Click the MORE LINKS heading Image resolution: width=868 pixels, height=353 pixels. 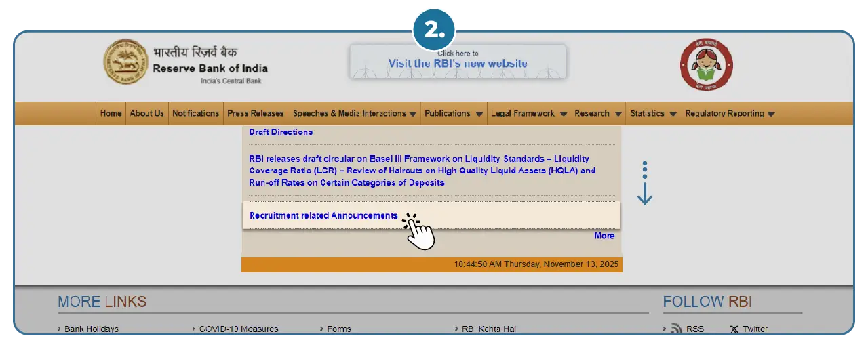(102, 302)
